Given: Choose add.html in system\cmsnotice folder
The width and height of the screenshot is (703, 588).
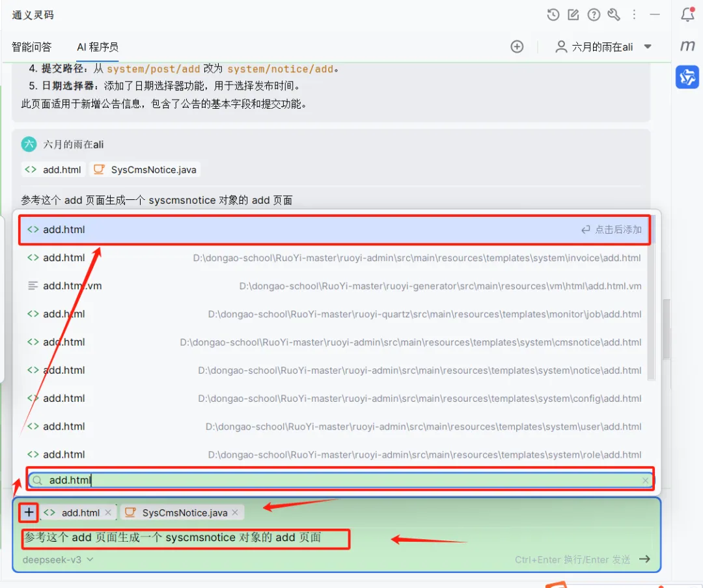Looking at the screenshot, I should [335, 343].
